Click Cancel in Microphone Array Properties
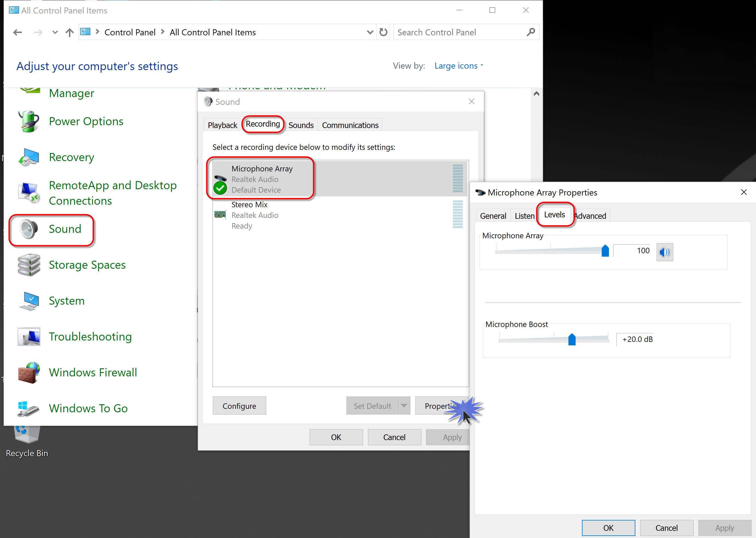 tap(666, 528)
